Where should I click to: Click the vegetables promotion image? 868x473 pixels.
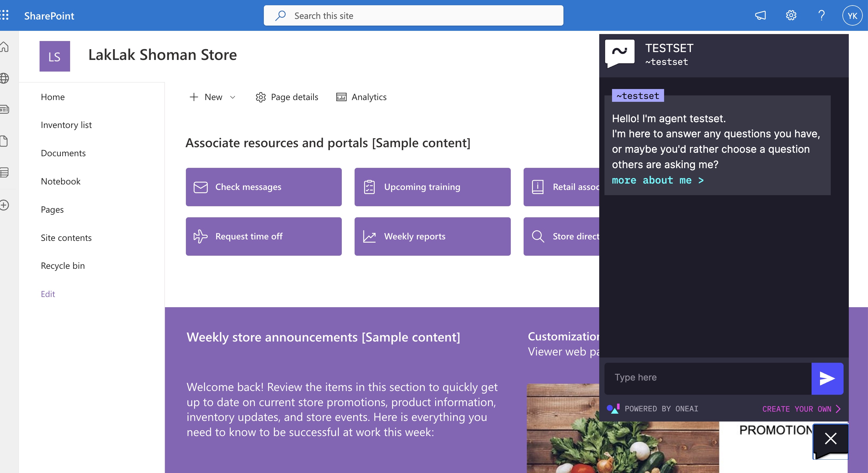pyautogui.click(x=623, y=428)
